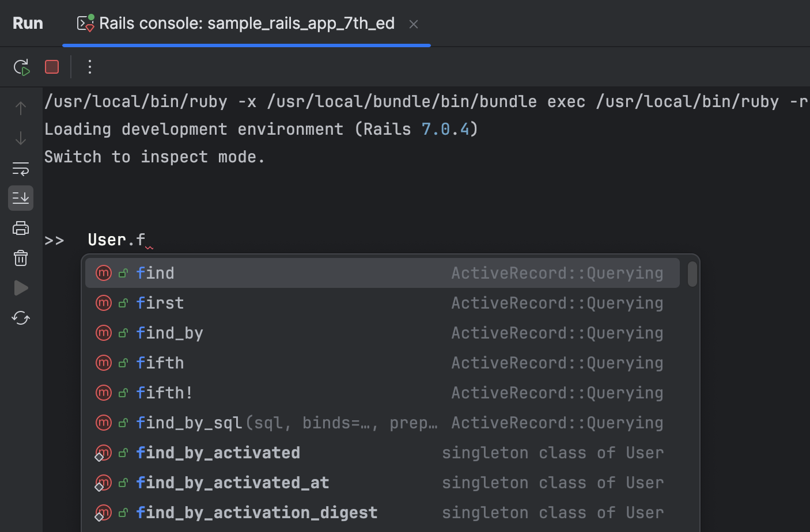
Task: Toggle scroll to end of output
Action: click(21, 198)
